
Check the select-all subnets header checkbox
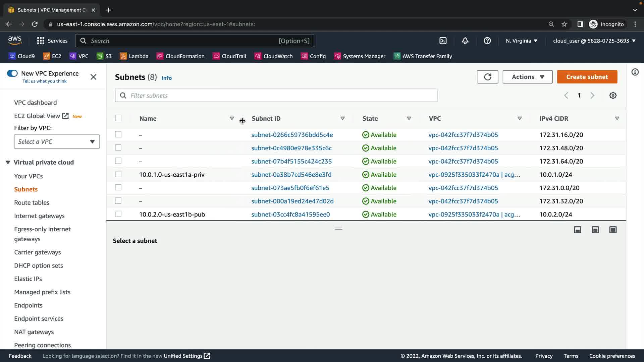point(118,118)
